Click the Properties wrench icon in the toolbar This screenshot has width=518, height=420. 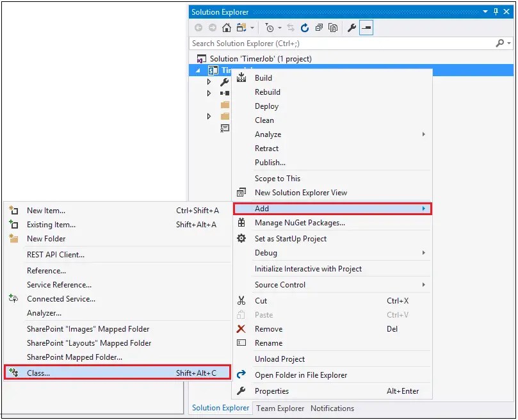(x=352, y=28)
